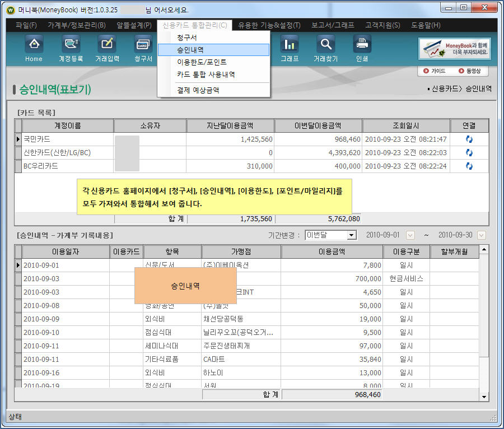Expand the 기간변경 이번달 dropdown
This screenshot has height=429, width=504.
coord(352,236)
